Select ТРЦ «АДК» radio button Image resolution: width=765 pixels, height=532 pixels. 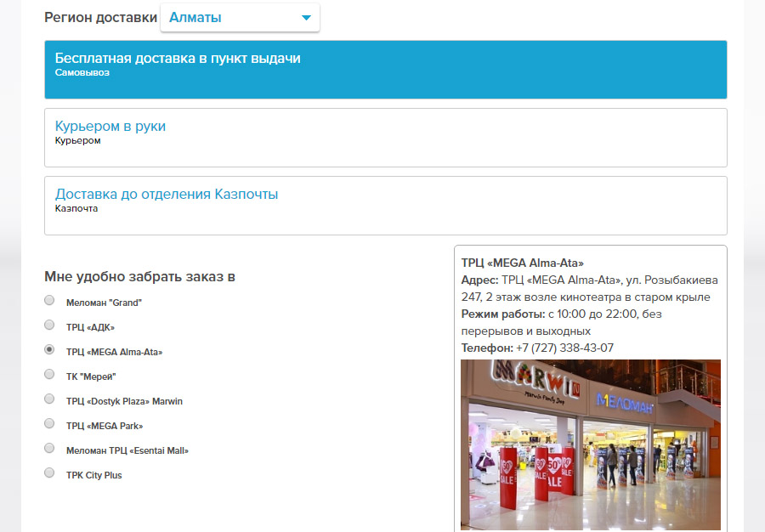[x=49, y=325]
